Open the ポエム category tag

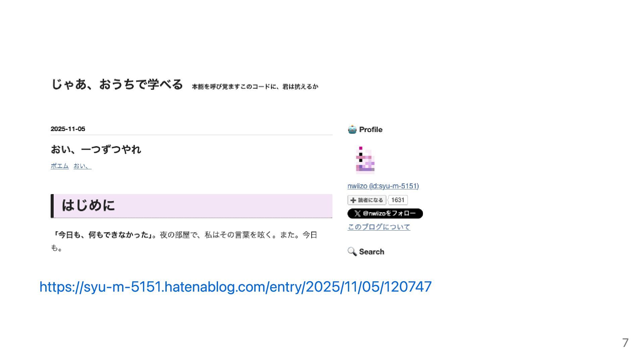click(x=60, y=166)
